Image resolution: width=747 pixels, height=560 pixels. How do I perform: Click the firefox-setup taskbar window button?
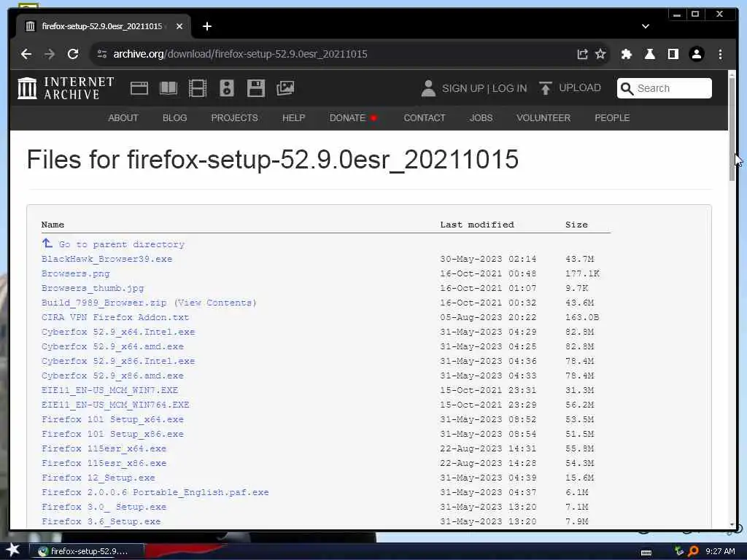[87, 551]
